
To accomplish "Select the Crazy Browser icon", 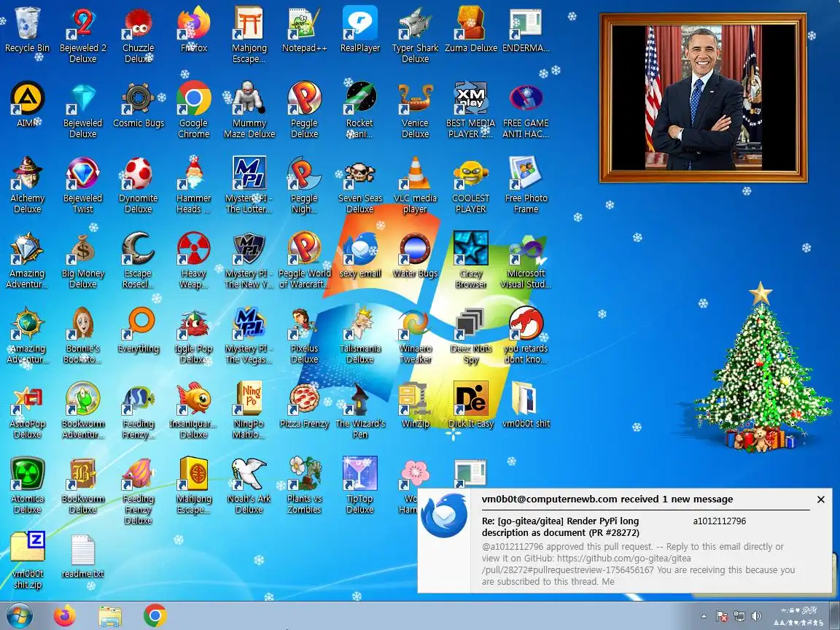I will [x=471, y=260].
